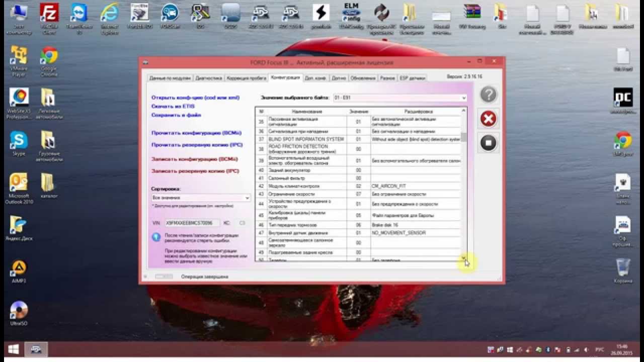The width and height of the screenshot is (644, 362).
Task: Click the КС checksum field
Action: 242,223
